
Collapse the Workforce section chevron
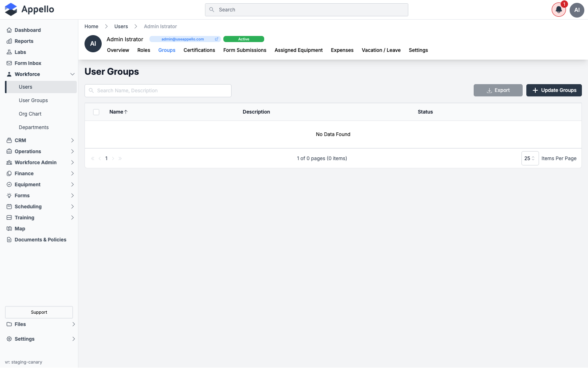pyautogui.click(x=72, y=74)
